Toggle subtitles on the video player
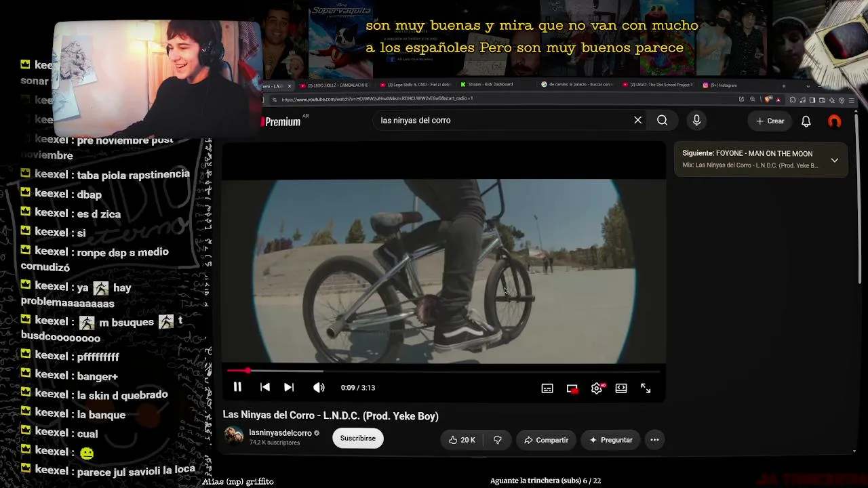The image size is (868, 488). point(547,388)
